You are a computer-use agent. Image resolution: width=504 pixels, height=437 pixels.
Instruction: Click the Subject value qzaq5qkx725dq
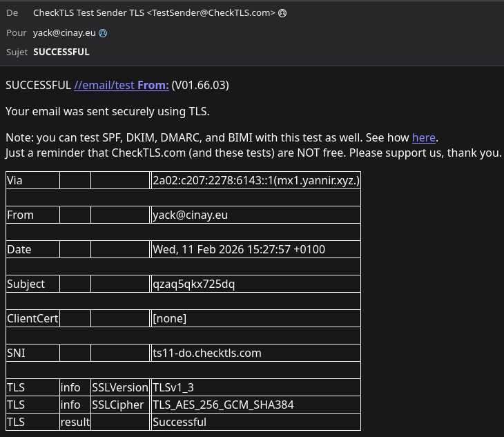193,284
